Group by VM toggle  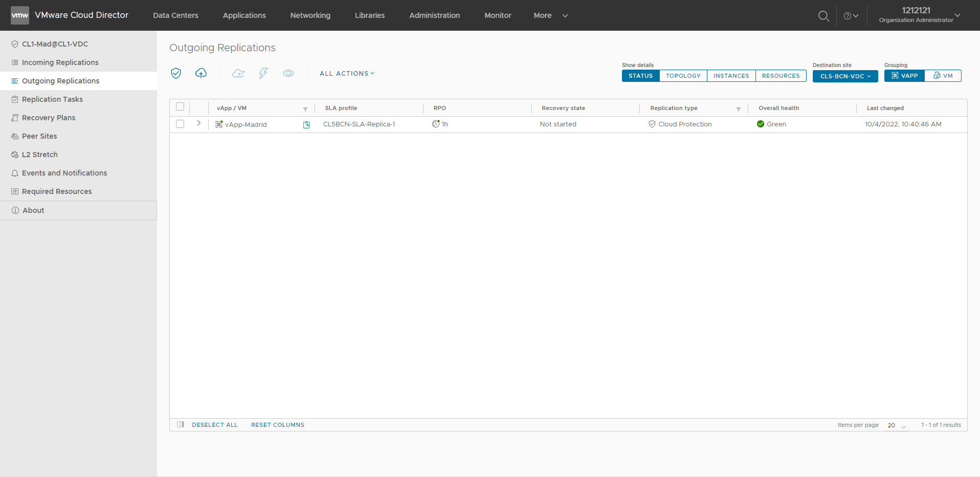tap(943, 76)
